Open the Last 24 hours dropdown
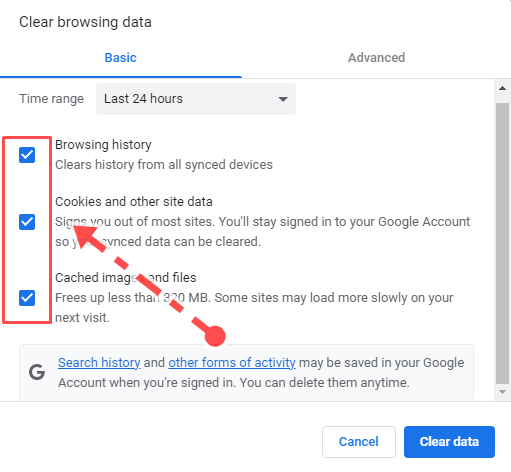The height and width of the screenshot is (472, 511). (196, 99)
